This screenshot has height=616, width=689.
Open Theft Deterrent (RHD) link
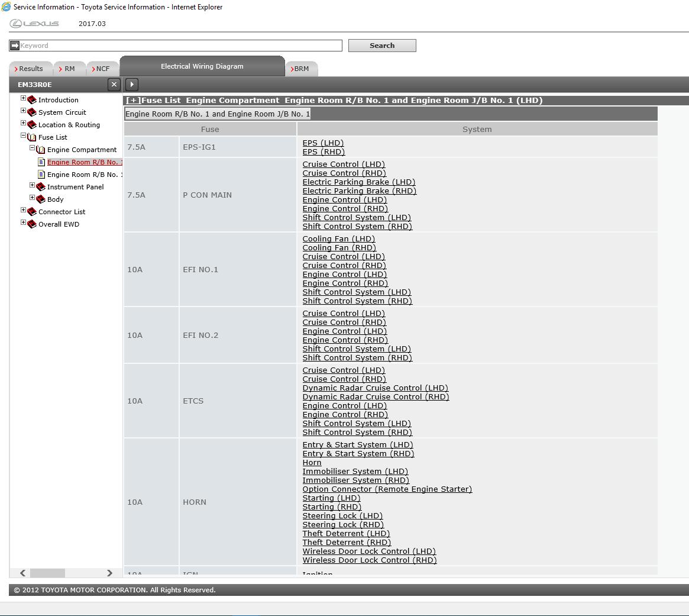coord(347,542)
